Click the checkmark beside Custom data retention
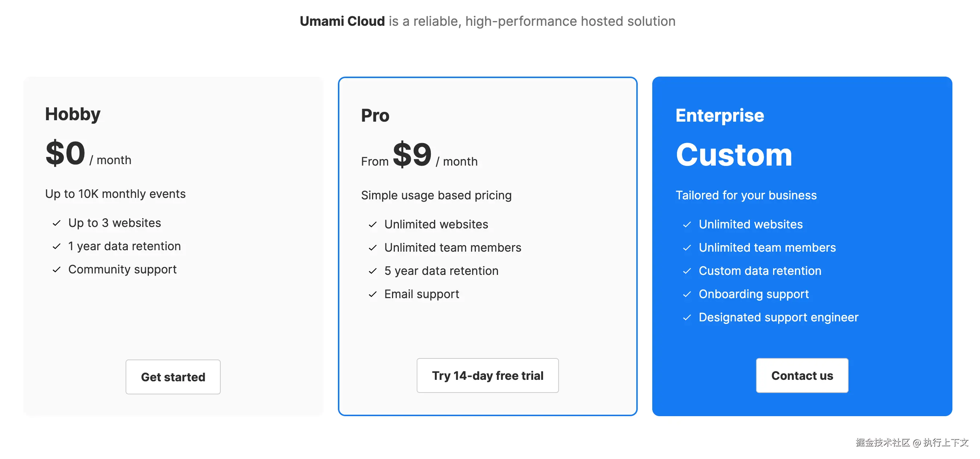The image size is (980, 459). pos(687,271)
